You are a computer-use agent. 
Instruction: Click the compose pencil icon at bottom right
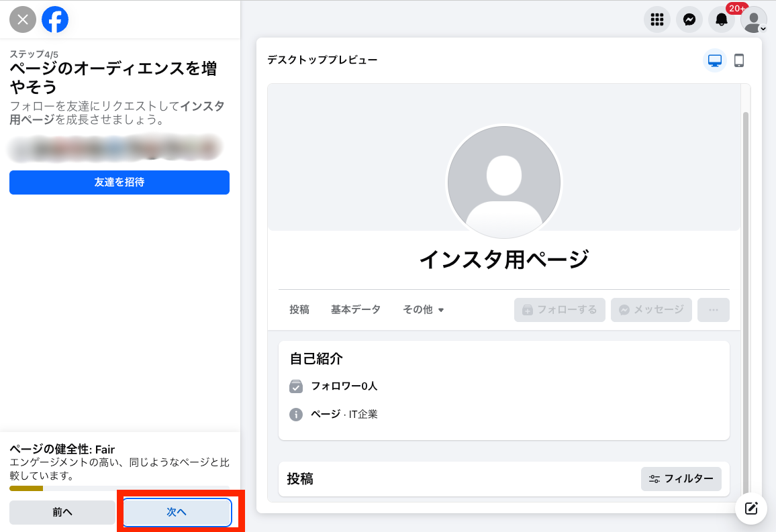point(750,509)
